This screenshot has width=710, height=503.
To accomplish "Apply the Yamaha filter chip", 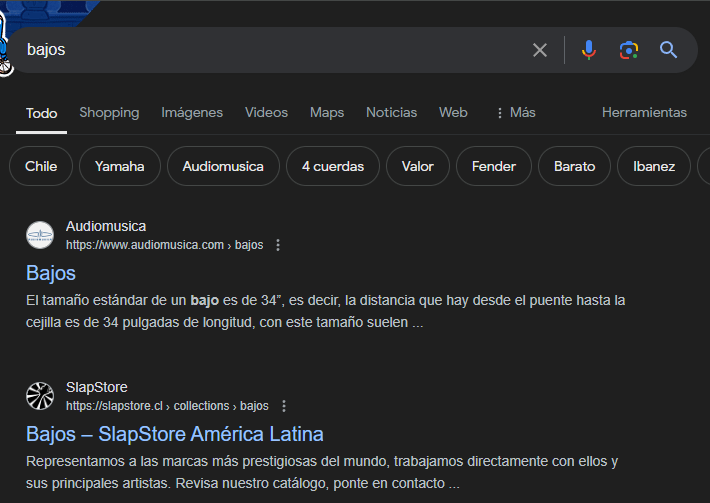I will point(120,166).
